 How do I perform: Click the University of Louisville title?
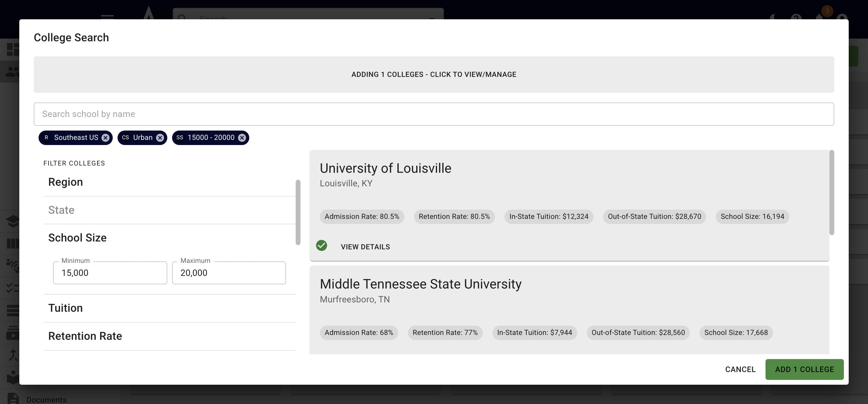[x=385, y=168]
